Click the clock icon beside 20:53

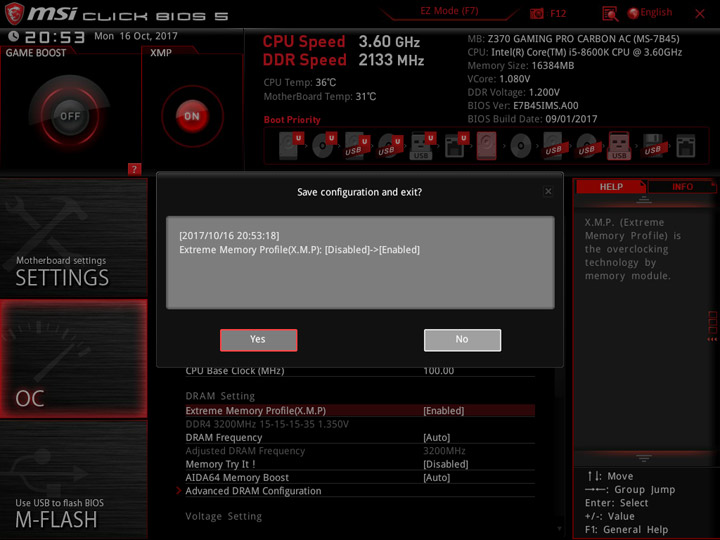pos(13,36)
